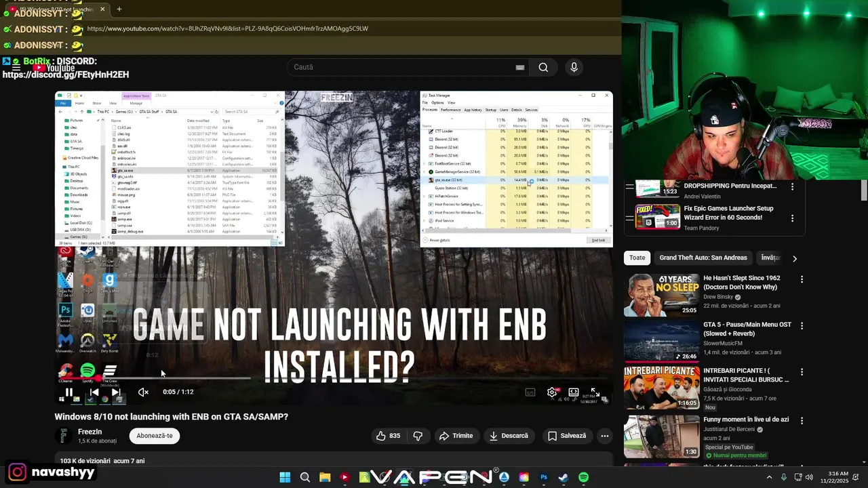Open volume control in system tray

809,477
